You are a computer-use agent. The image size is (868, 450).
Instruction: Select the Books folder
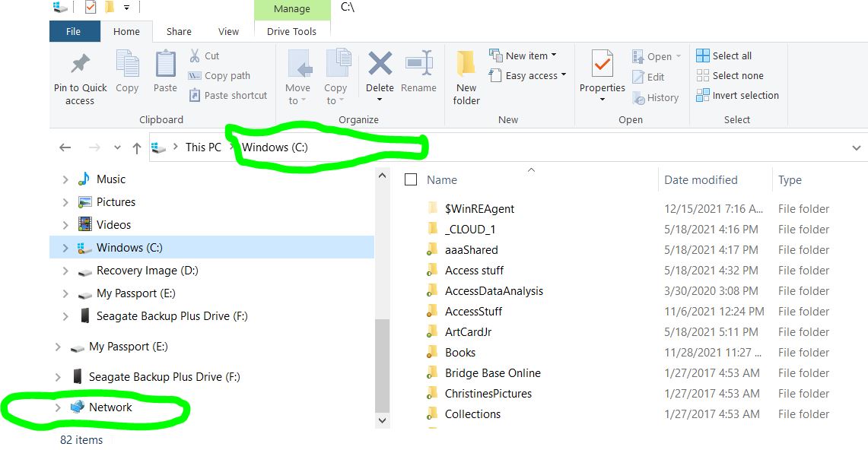[x=460, y=352]
